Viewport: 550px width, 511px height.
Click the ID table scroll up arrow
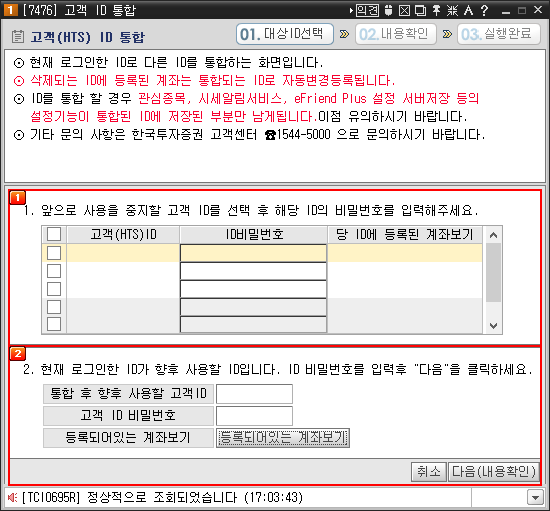click(x=494, y=235)
